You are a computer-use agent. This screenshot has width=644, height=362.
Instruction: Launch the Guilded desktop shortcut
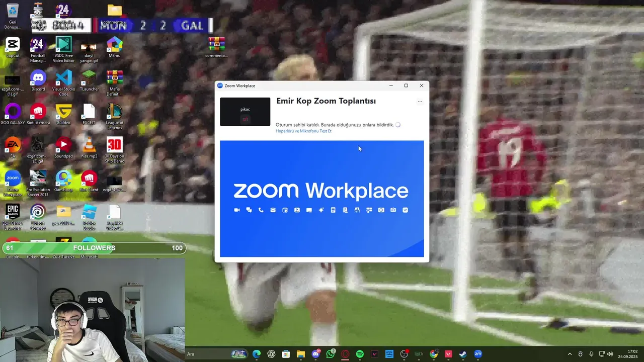(63, 115)
